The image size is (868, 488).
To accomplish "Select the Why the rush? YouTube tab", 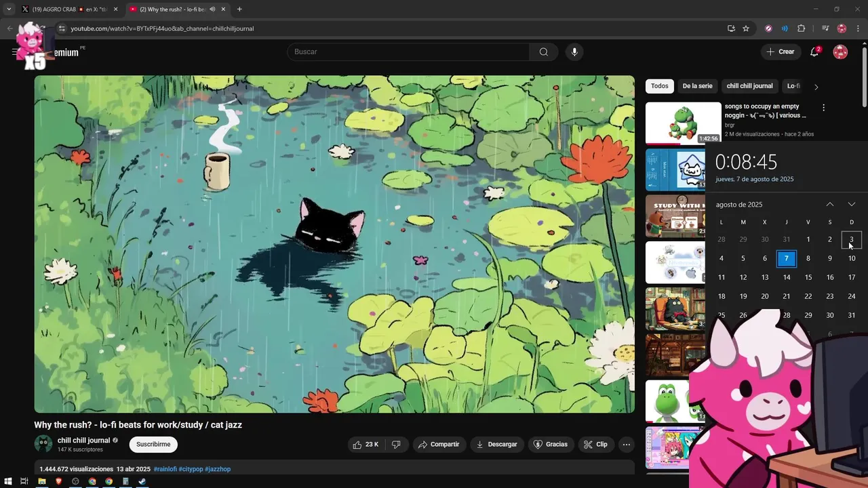I will click(x=178, y=9).
